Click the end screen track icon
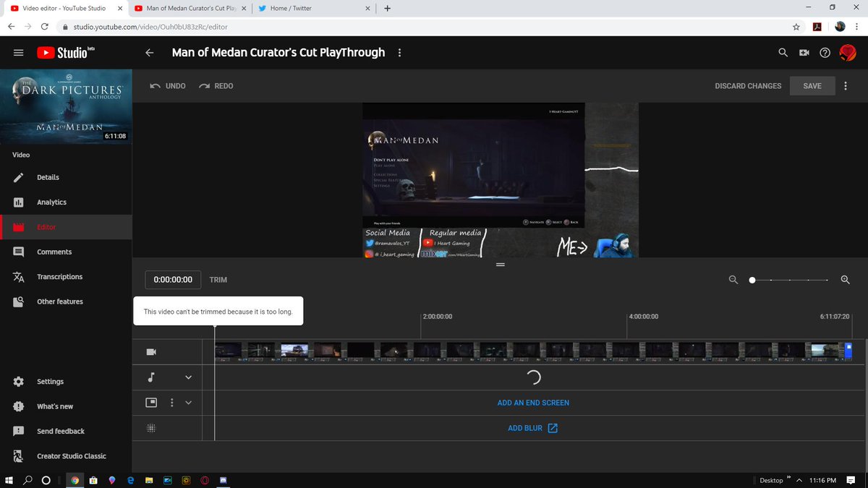The image size is (868, 488). 151,403
